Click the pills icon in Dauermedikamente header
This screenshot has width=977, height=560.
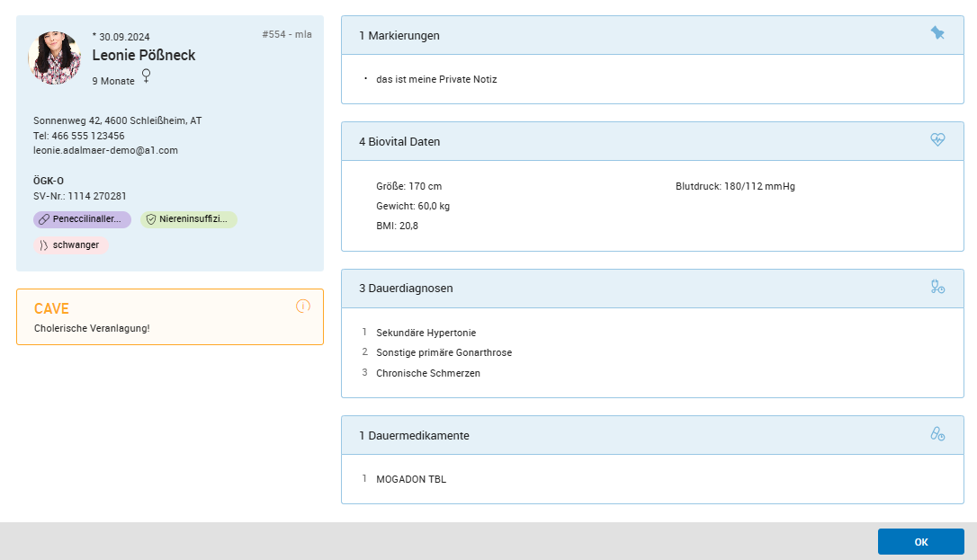937,434
